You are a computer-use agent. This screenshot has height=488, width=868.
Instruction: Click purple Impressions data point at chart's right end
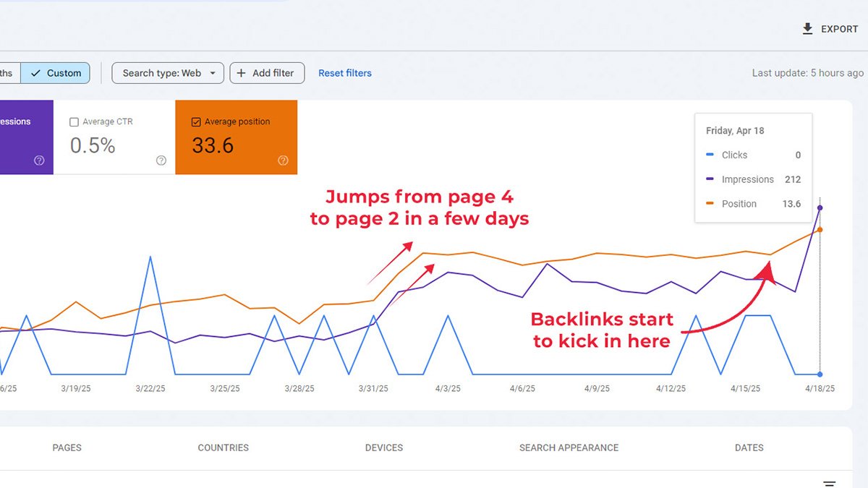pos(820,208)
